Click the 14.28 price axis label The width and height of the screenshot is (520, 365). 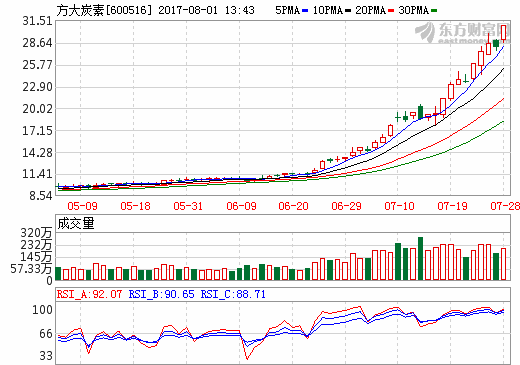pyautogui.click(x=38, y=153)
